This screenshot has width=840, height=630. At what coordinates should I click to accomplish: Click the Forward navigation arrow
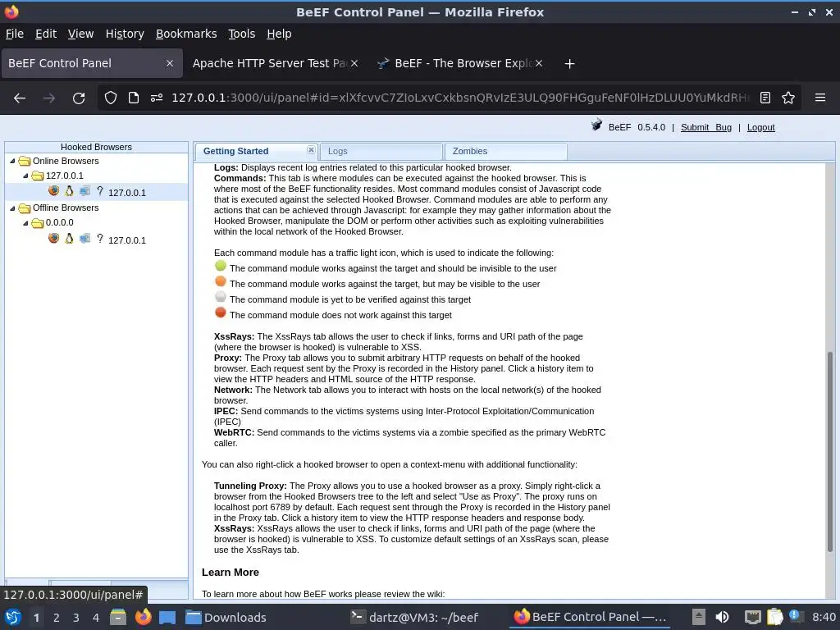point(49,98)
